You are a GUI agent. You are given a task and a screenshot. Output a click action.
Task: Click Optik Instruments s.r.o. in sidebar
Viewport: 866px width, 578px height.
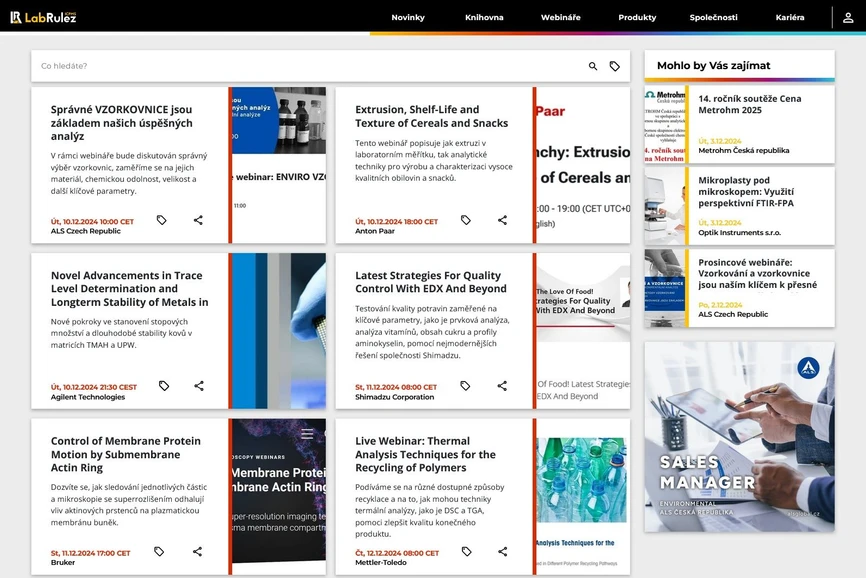[740, 232]
